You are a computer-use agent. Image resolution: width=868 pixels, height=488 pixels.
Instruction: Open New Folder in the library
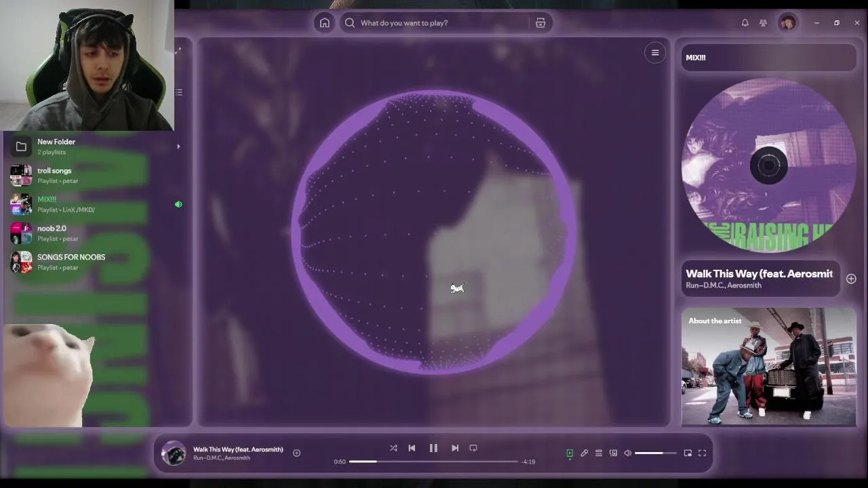[x=95, y=146]
